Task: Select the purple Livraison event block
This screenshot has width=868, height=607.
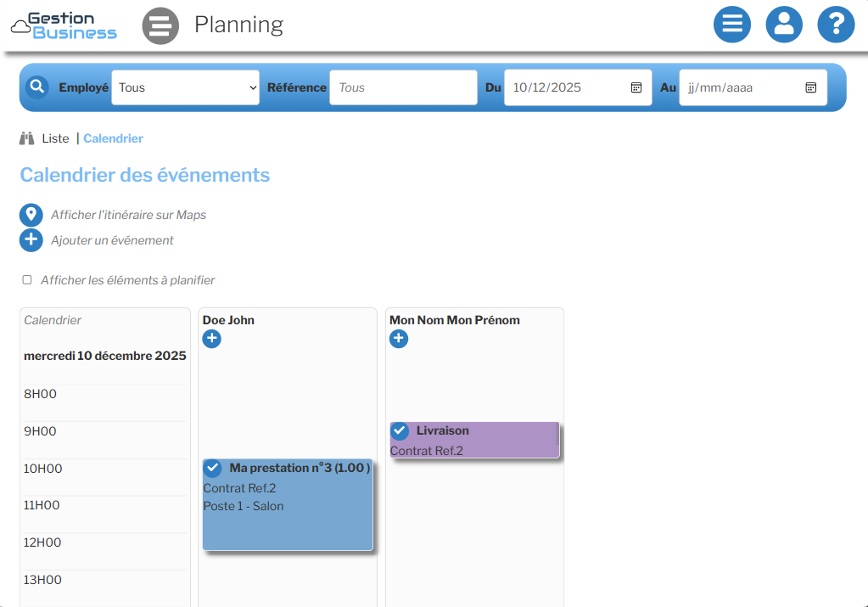Action: [x=474, y=450]
